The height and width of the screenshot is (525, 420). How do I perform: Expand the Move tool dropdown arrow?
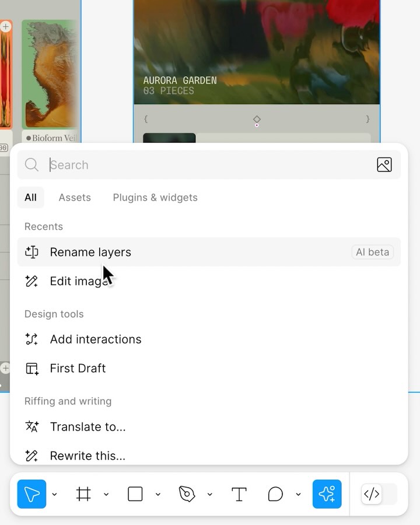tap(54, 495)
